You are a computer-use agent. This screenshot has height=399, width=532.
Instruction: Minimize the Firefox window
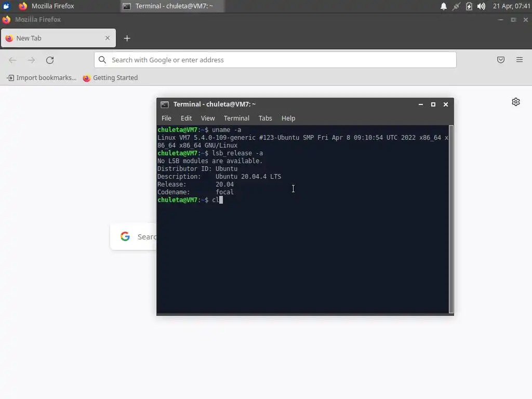point(500,20)
